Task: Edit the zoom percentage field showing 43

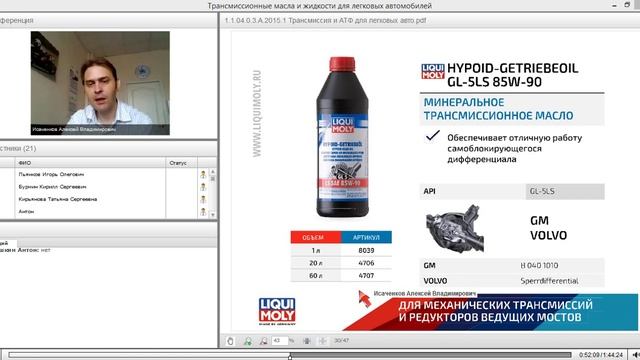Action: [x=280, y=340]
